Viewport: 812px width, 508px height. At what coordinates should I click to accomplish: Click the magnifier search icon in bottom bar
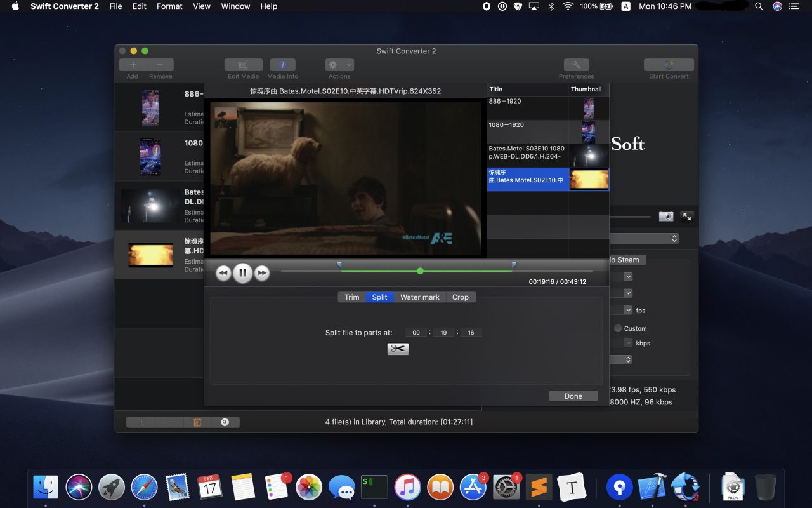(225, 422)
